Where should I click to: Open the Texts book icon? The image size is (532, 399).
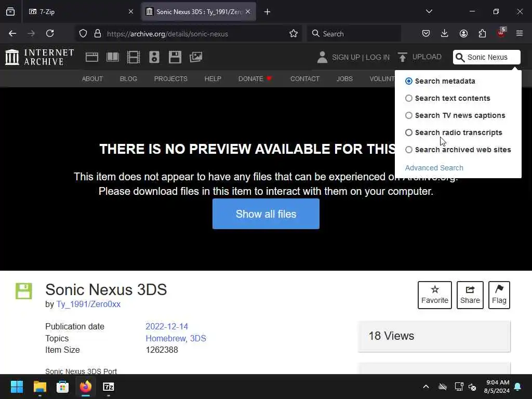(x=113, y=57)
